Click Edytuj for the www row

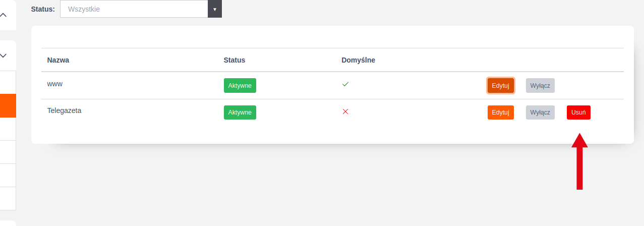500,86
